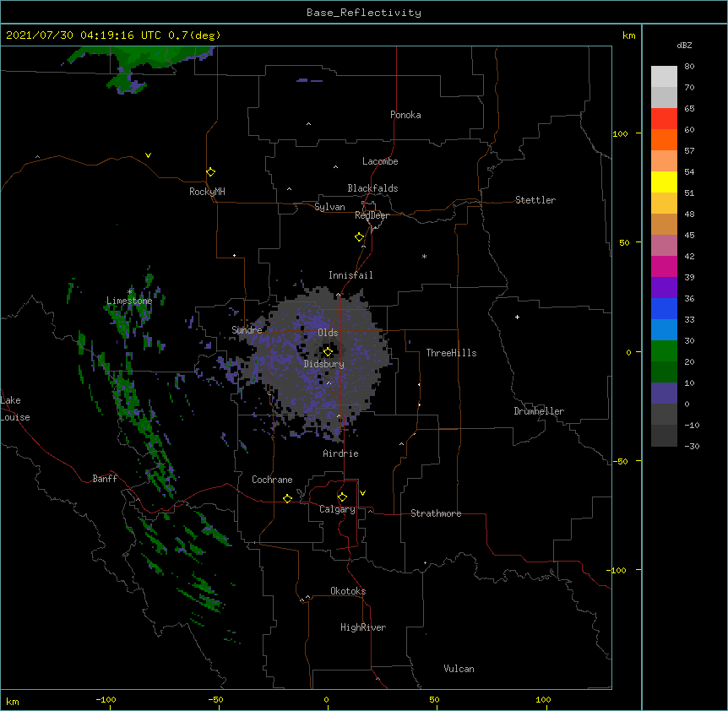Pick the bright yellow 51-54 dBZ swatch
Image resolution: width=728 pixels, height=711 pixels.
[x=664, y=182]
